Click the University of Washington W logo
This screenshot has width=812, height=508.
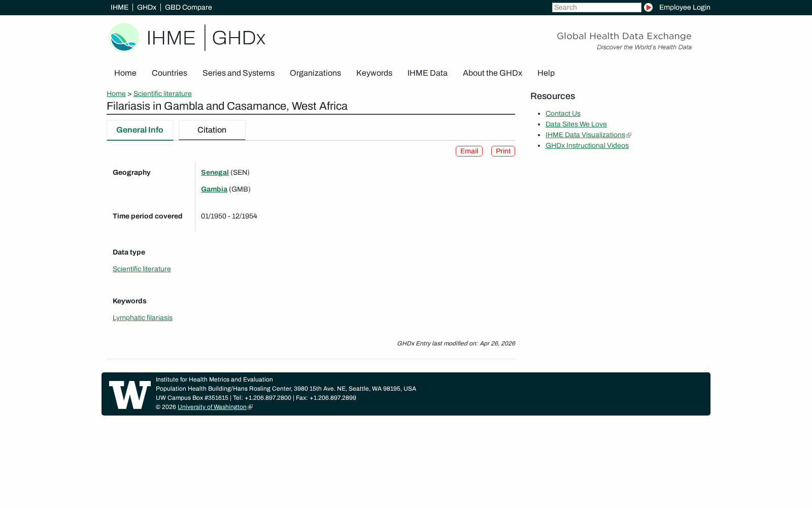pos(130,395)
